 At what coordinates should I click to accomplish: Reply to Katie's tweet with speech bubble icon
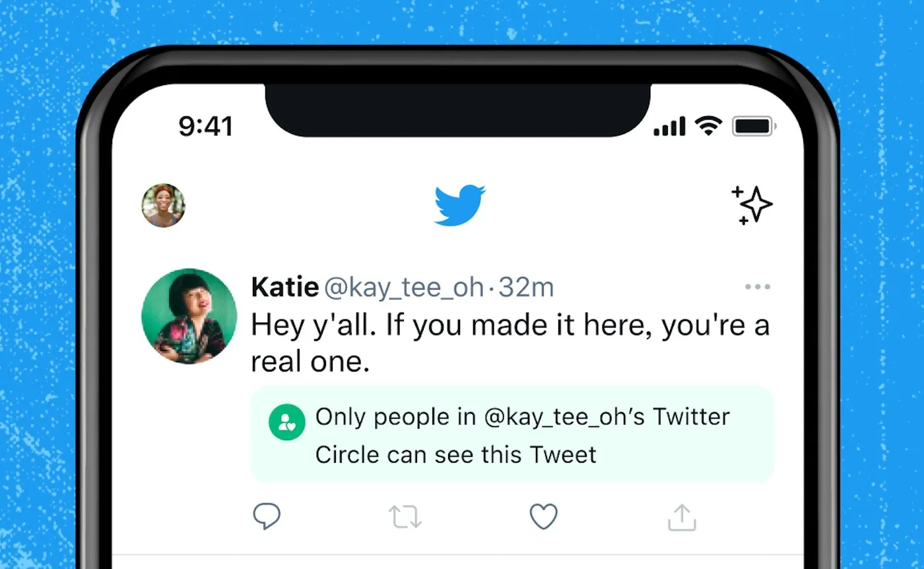(267, 517)
